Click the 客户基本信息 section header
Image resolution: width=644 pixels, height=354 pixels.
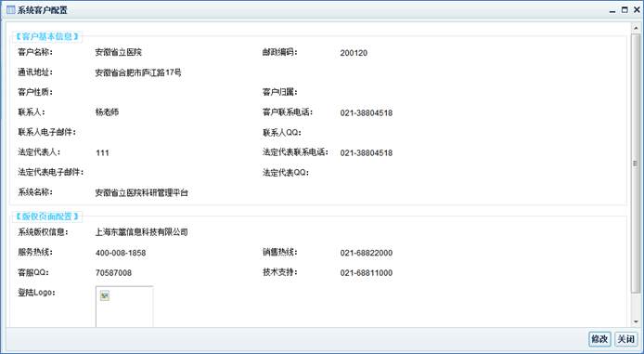tap(46, 36)
